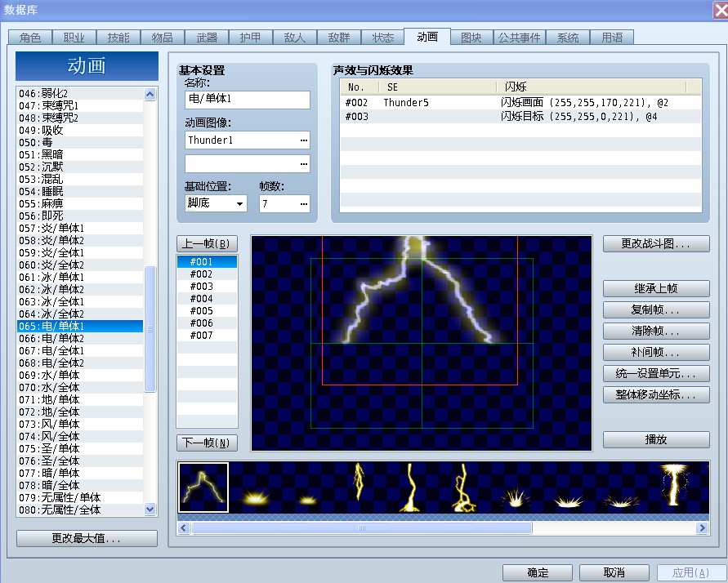Pick the thick lightning pillar cell
Image resolution: width=728 pixels, height=583 pixels.
point(674,487)
